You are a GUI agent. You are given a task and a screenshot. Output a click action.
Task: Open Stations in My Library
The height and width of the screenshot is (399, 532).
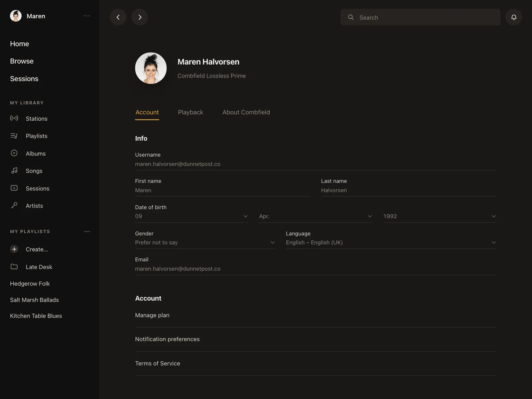click(x=37, y=119)
